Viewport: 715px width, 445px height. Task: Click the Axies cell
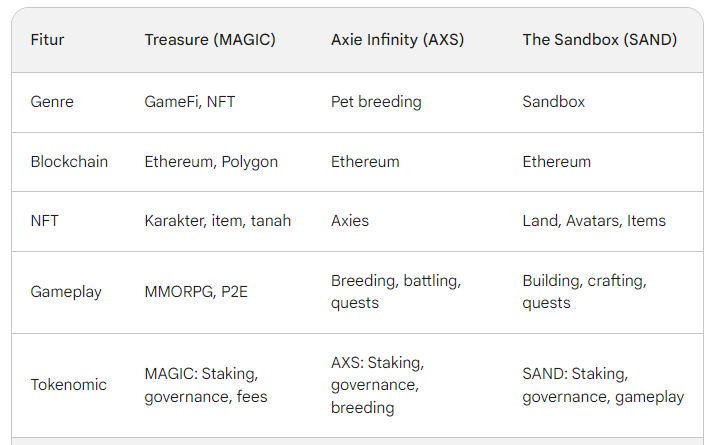350,221
